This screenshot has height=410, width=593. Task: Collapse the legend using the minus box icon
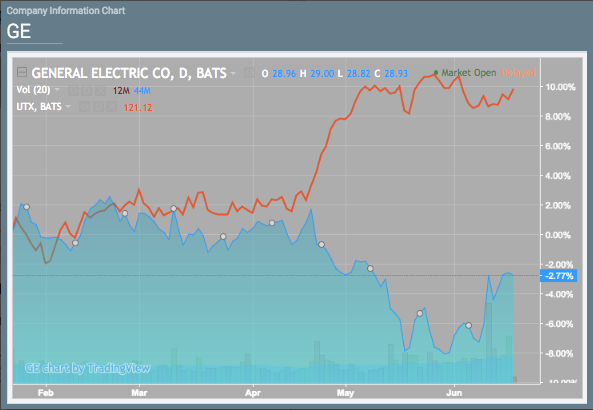coord(22,72)
